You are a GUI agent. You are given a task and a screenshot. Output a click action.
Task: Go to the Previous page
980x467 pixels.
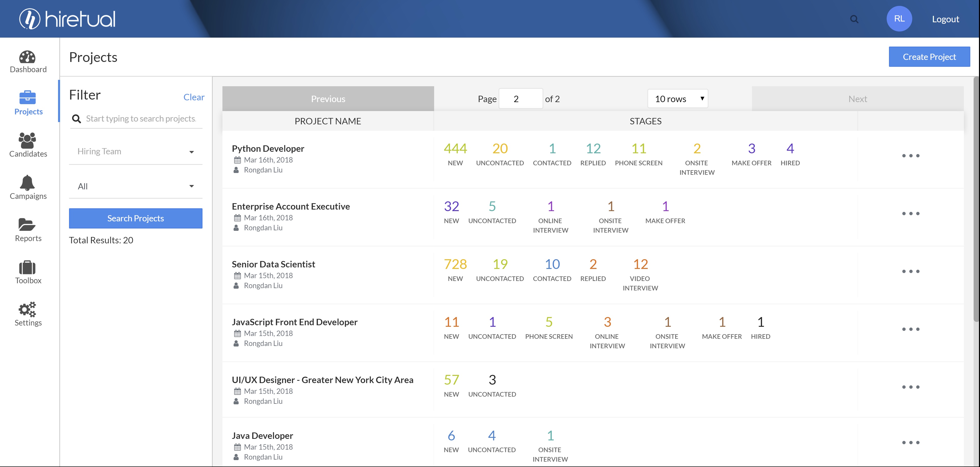[x=328, y=99]
